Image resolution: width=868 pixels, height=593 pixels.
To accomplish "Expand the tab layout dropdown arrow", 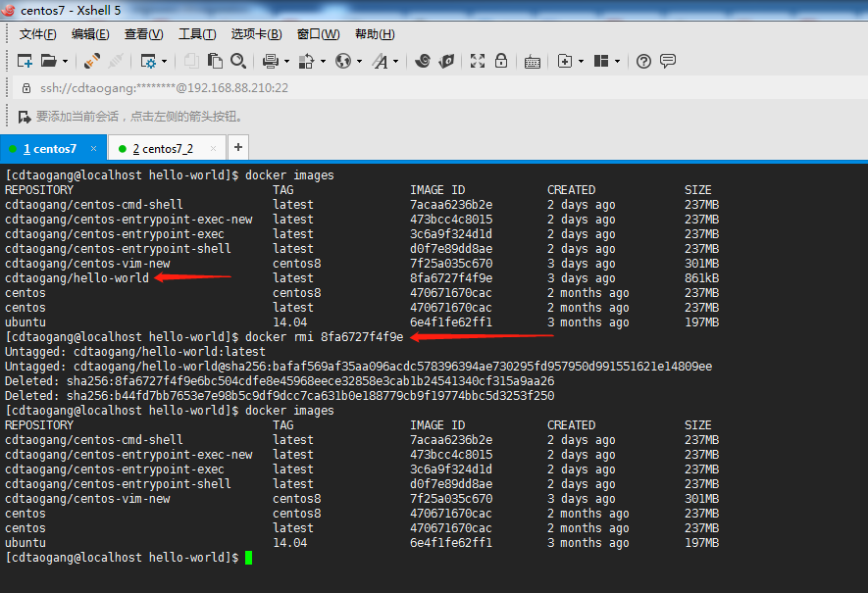I will click(x=617, y=61).
